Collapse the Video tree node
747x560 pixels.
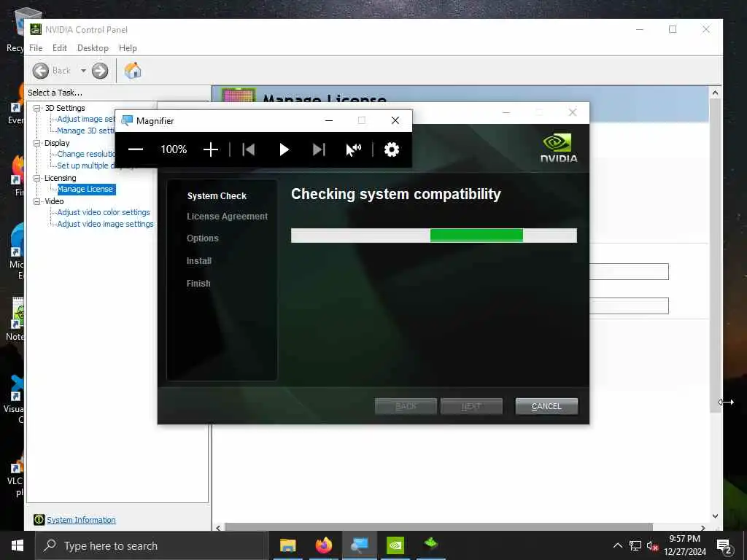36,201
